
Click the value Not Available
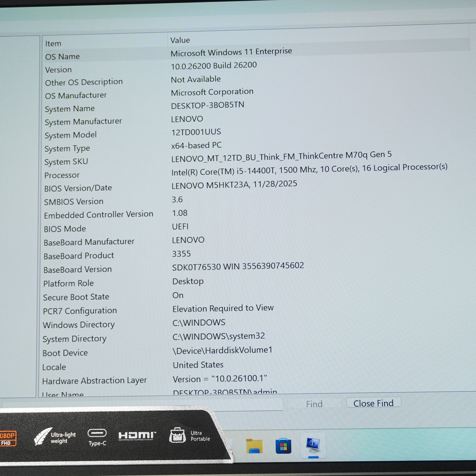point(196,79)
